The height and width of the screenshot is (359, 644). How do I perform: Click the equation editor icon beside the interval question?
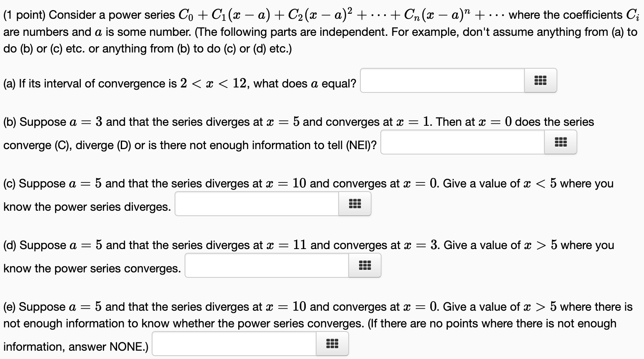(540, 80)
